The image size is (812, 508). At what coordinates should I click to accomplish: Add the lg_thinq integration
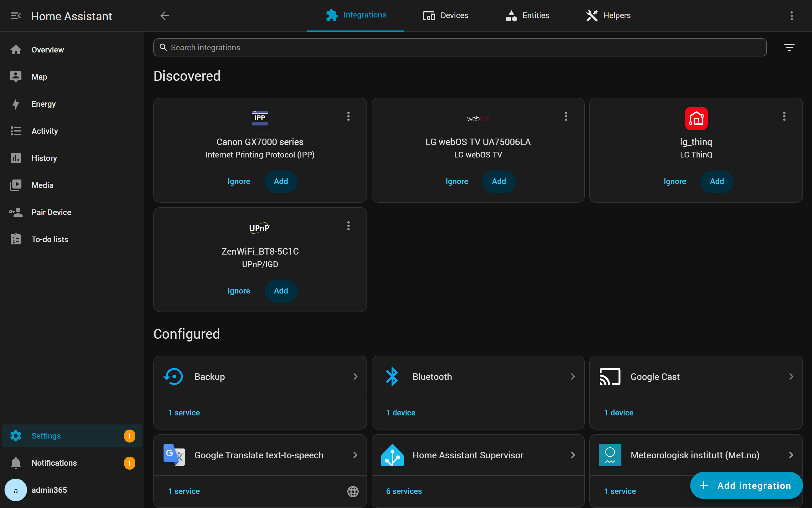pos(717,181)
